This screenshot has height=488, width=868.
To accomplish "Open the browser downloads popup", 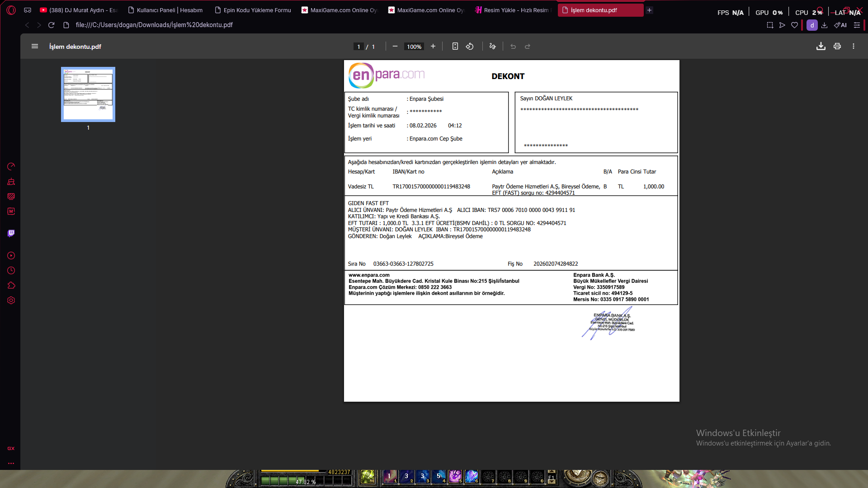I will [x=825, y=25].
